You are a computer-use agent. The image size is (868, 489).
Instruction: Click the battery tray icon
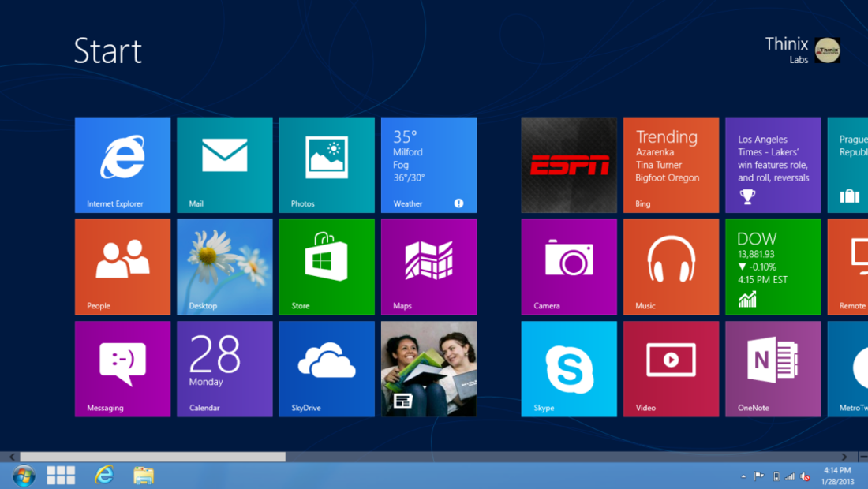pos(776,476)
